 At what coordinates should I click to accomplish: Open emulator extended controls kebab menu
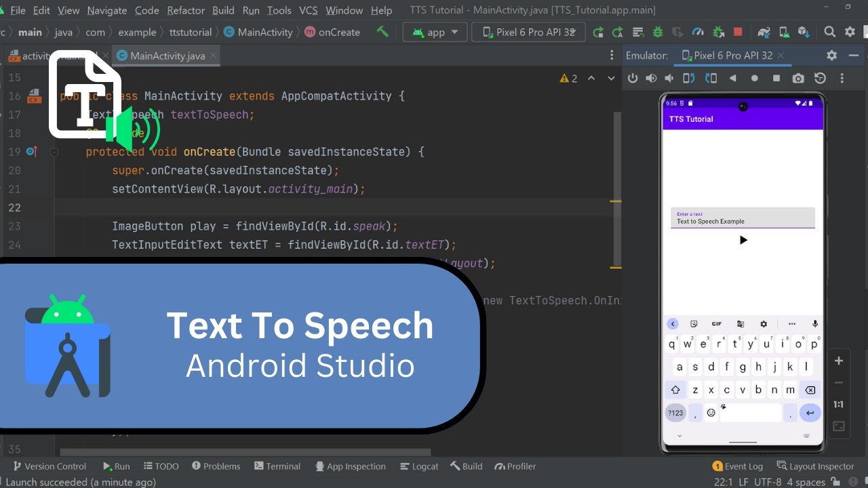(x=842, y=78)
